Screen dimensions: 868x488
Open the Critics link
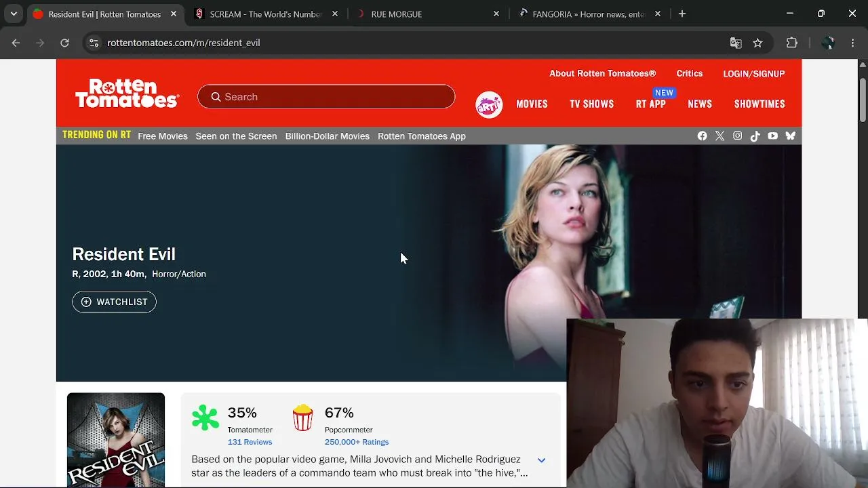(689, 73)
